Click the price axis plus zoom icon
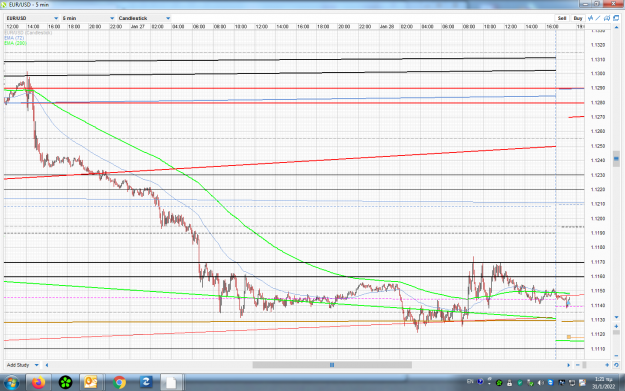Screen dimensions: 625x391 tap(616, 326)
